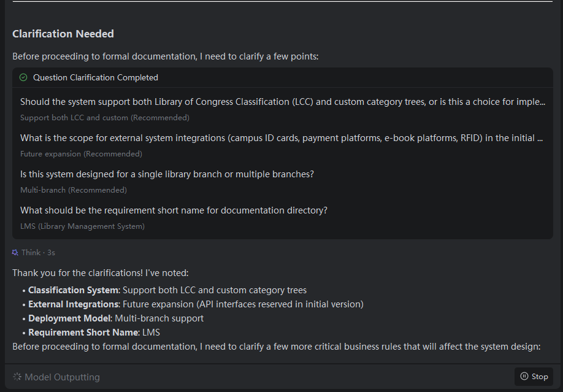The width and height of the screenshot is (563, 392).
Task: Open the truncated external integrations question
Action: pos(281,138)
